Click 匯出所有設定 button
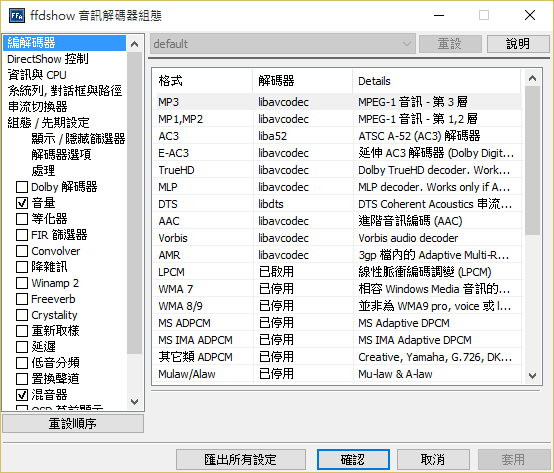The width and height of the screenshot is (554, 473). (241, 460)
